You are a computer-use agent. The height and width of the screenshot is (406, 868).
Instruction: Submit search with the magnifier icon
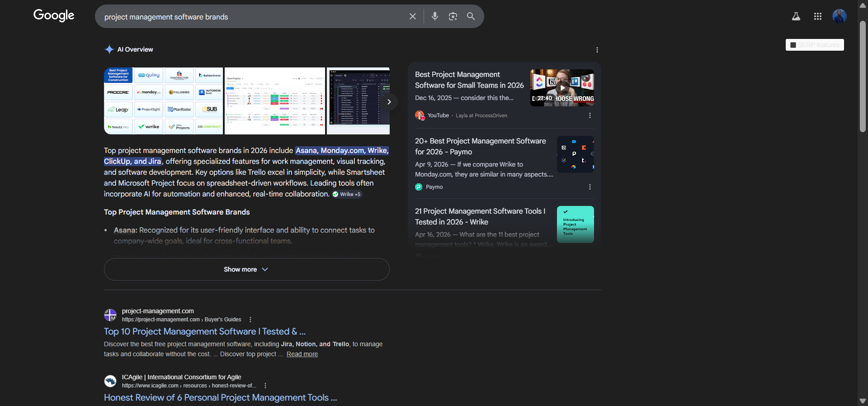click(471, 16)
